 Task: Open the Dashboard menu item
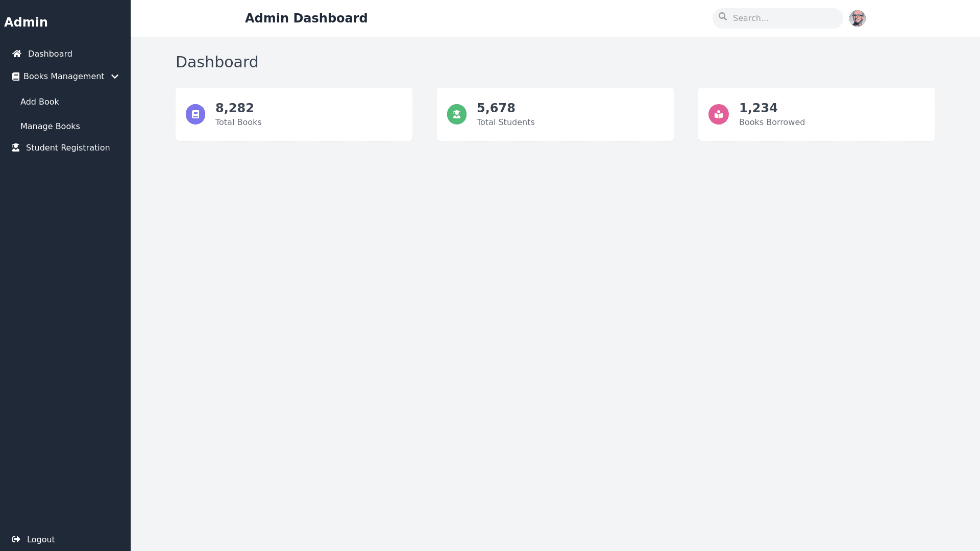[50, 54]
